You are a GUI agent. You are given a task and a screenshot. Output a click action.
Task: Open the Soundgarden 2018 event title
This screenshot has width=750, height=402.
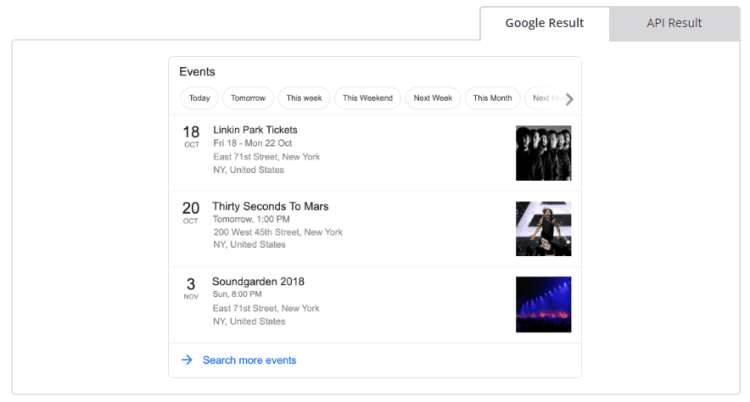coord(258,282)
